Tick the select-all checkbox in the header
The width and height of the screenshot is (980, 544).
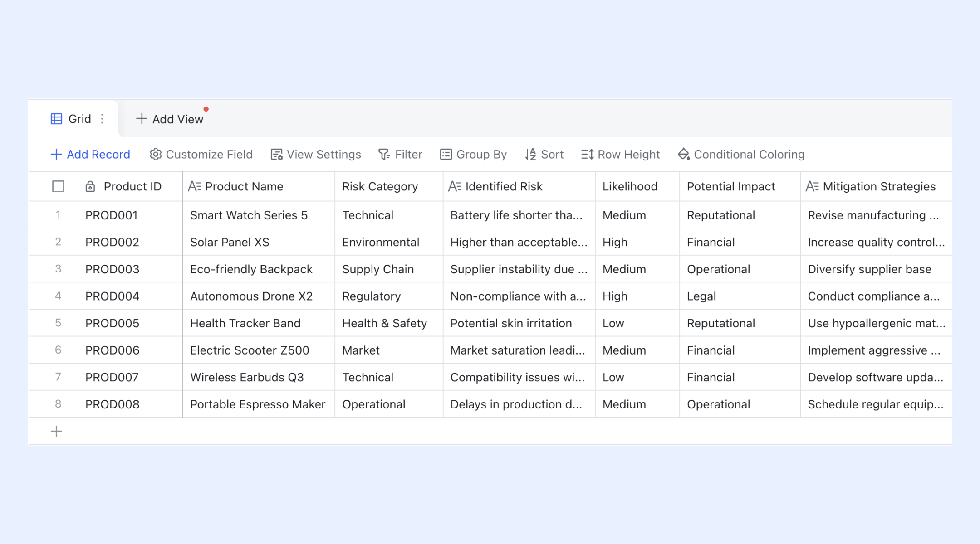[58, 186]
